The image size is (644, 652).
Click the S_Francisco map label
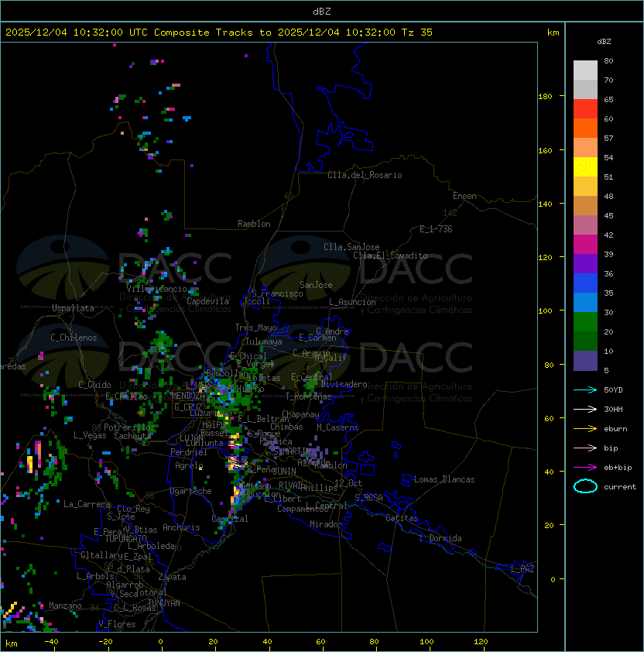tap(277, 294)
